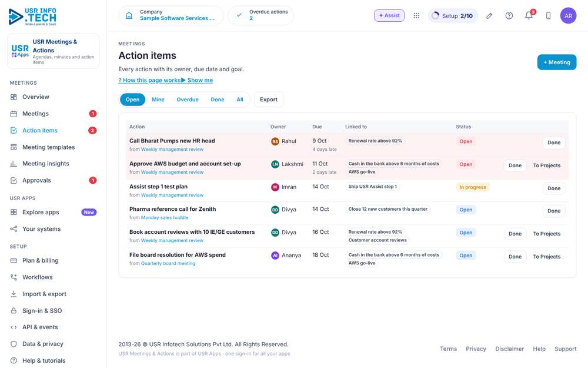Click the Overview sidebar icon
The width and height of the screenshot is (588, 368).
coord(14,97)
